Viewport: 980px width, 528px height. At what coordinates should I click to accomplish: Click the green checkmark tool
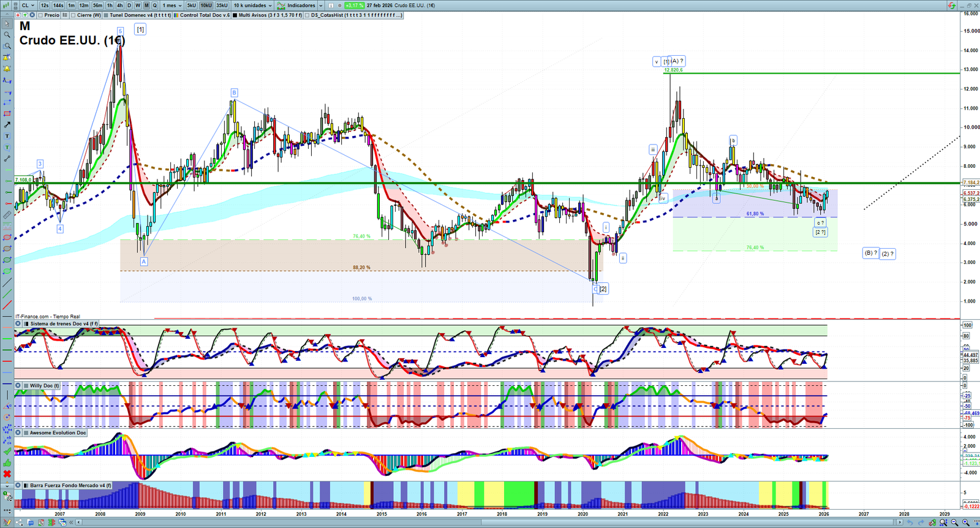[x=7, y=451]
